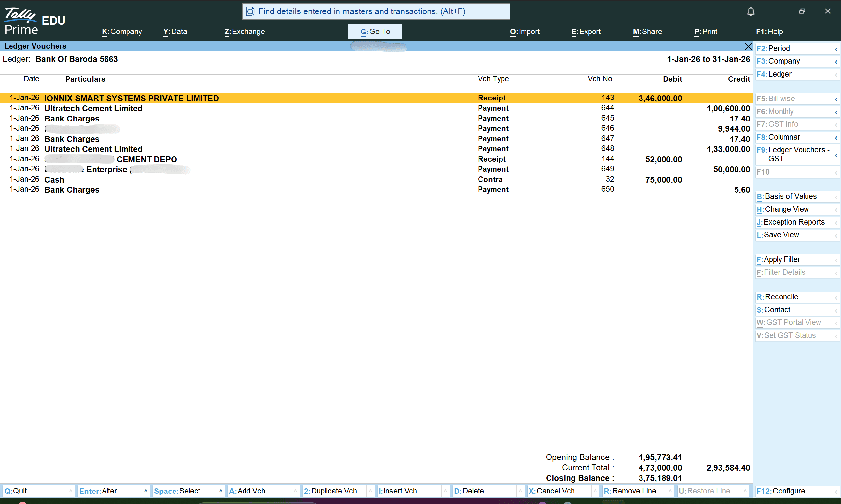Image resolution: width=841 pixels, height=504 pixels.
Task: Expand the F9: Ledger Vouchers - GST arrow
Action: [x=836, y=155]
